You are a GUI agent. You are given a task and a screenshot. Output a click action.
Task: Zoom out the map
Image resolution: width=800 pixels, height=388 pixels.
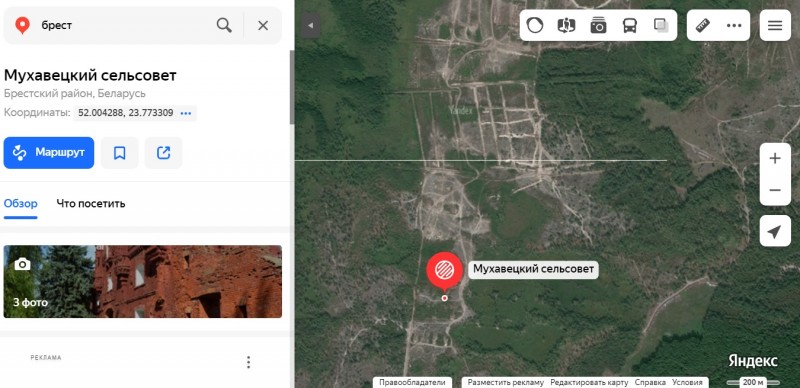(x=775, y=190)
